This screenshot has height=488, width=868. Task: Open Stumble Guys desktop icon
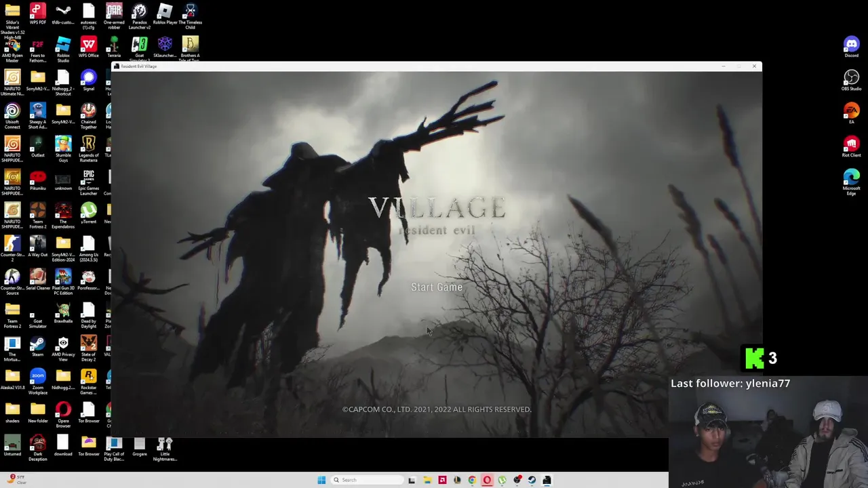point(63,149)
